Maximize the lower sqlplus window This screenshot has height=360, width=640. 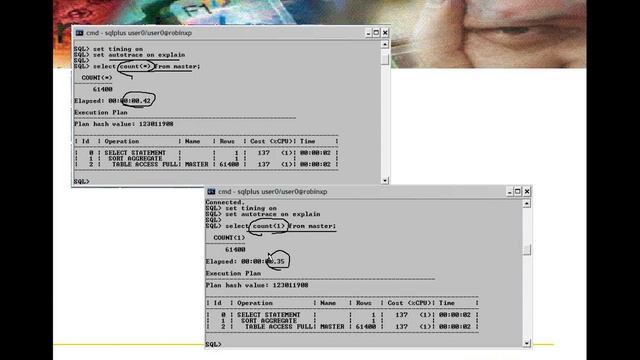518,191
